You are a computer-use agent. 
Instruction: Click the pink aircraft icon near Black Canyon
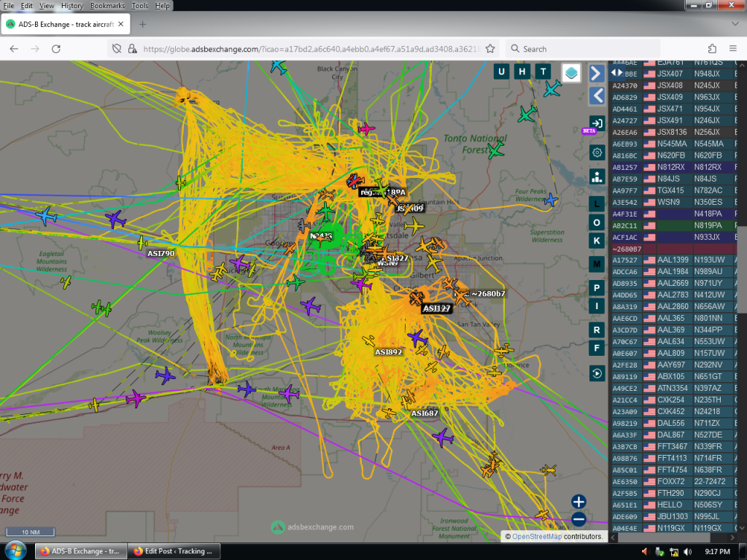366,128
